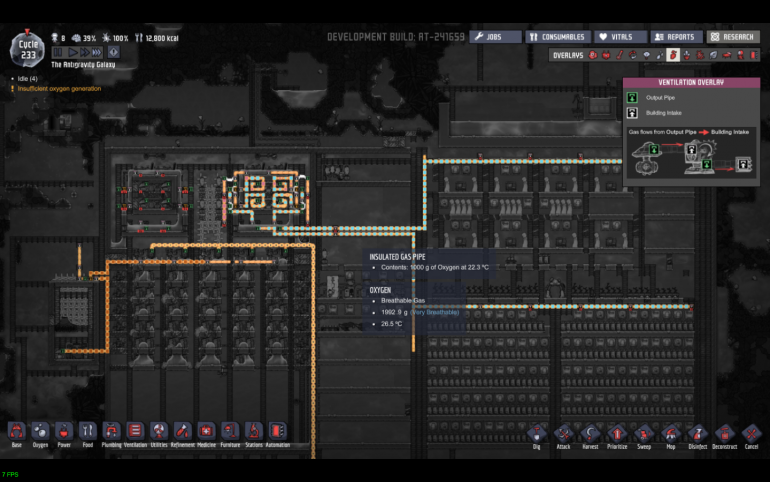
Task: Set game speed to fastest
Action: pyautogui.click(x=96, y=51)
